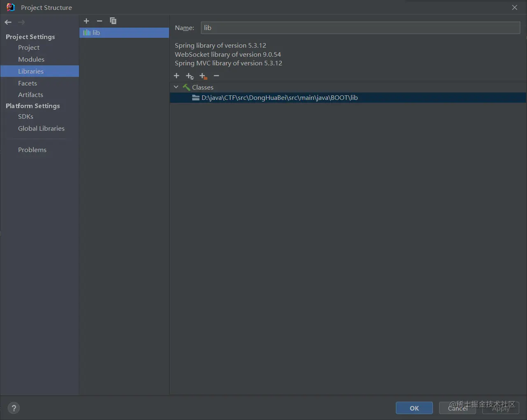Open SDKs under Platform Settings
Image resolution: width=527 pixels, height=420 pixels.
pyautogui.click(x=26, y=117)
